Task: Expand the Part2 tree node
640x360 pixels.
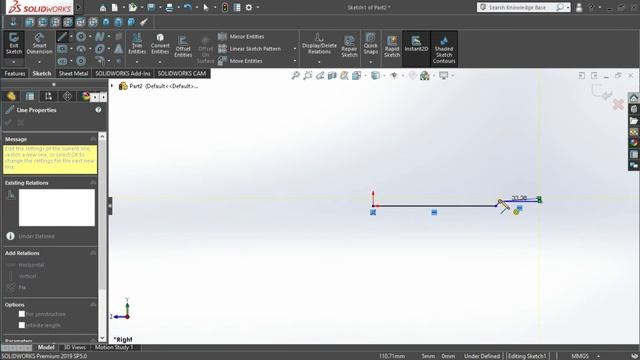Action: click(x=112, y=86)
